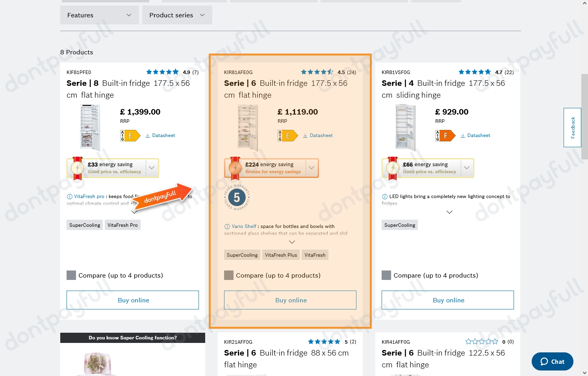Screen dimensions: 588x376
Task: Buy the Serie 4 fridge online
Action: coord(448,300)
